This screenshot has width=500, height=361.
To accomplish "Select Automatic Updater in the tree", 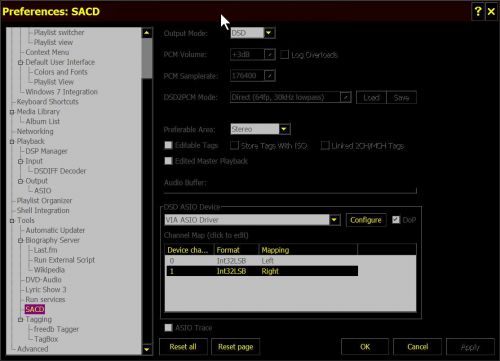I will coord(55,230).
